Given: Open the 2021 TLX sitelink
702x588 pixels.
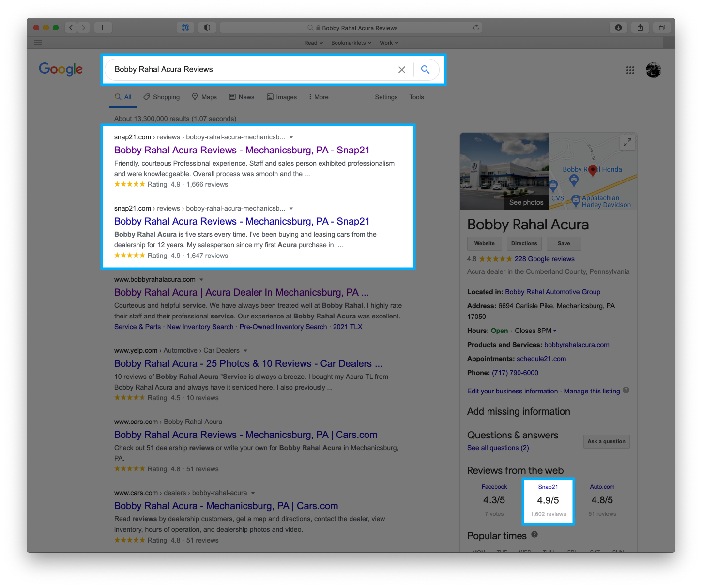Looking at the screenshot, I should (x=348, y=327).
